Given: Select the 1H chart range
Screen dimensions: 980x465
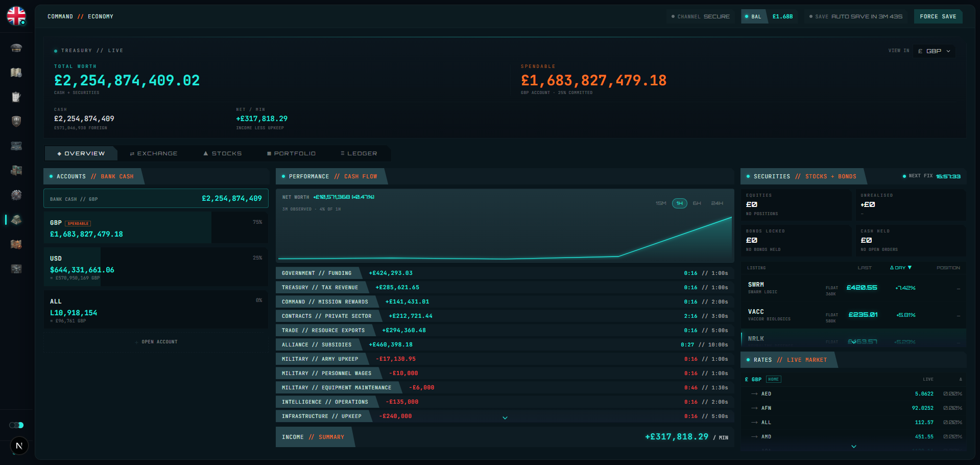Looking at the screenshot, I should coord(680,203).
